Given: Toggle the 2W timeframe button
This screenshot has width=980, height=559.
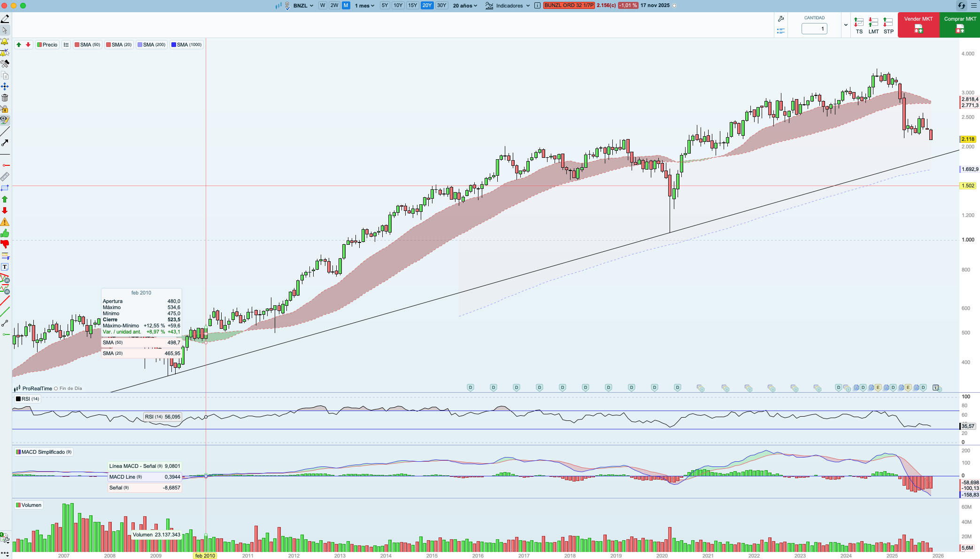Looking at the screenshot, I should 334,6.
